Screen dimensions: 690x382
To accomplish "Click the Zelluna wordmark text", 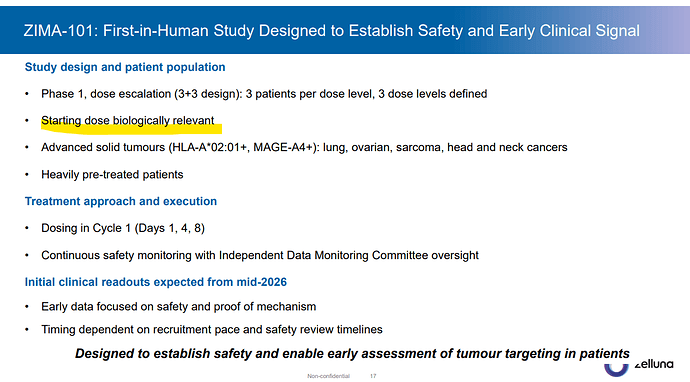I will pos(654,364).
